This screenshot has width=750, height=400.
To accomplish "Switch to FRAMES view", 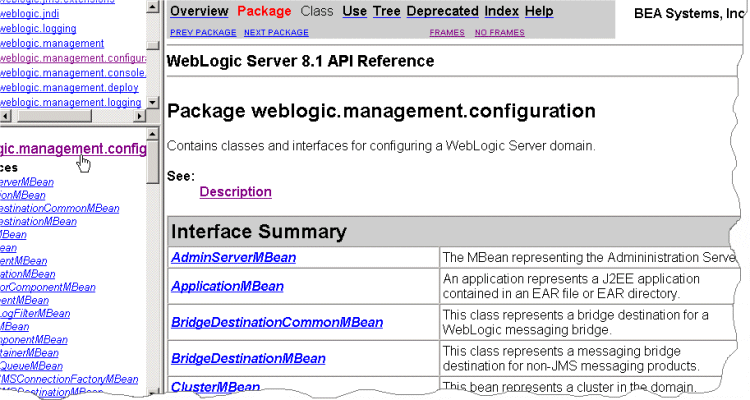I will tap(447, 33).
